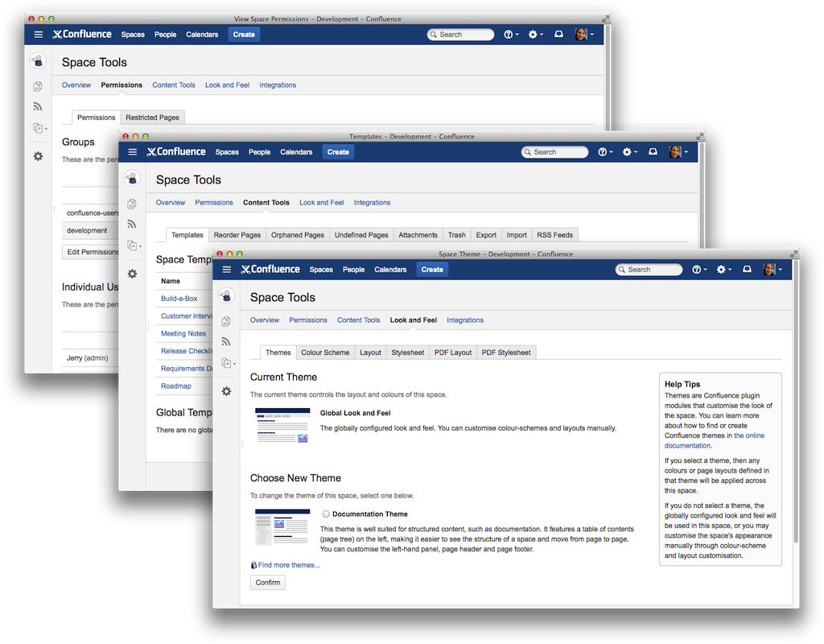Open Pages icon in Templates window sidebar
The width and height of the screenshot is (824, 644).
[x=132, y=204]
